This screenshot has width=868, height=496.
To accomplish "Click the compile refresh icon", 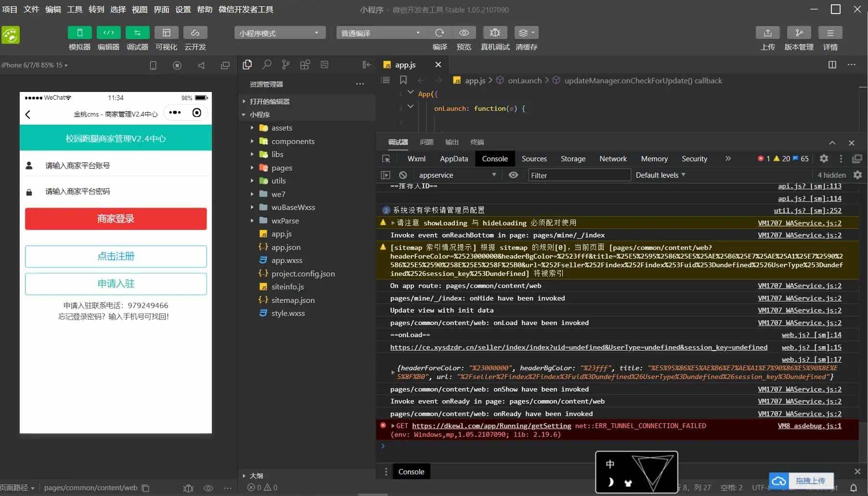I will [439, 33].
